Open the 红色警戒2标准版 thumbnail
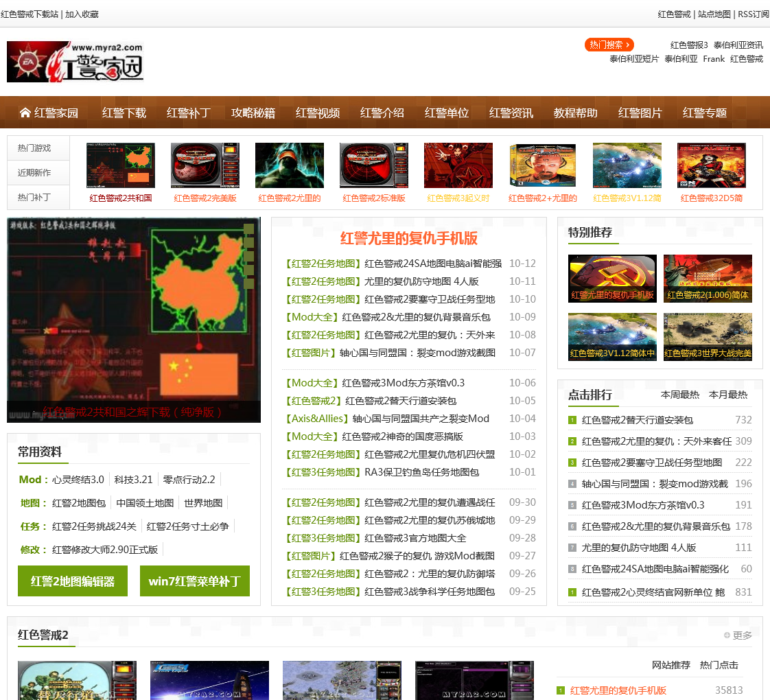 point(374,165)
